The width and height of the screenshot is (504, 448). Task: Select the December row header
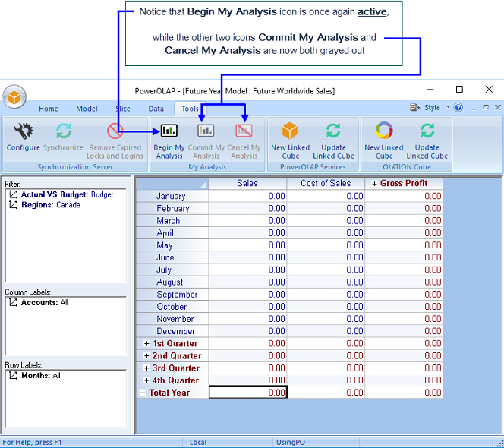172,331
